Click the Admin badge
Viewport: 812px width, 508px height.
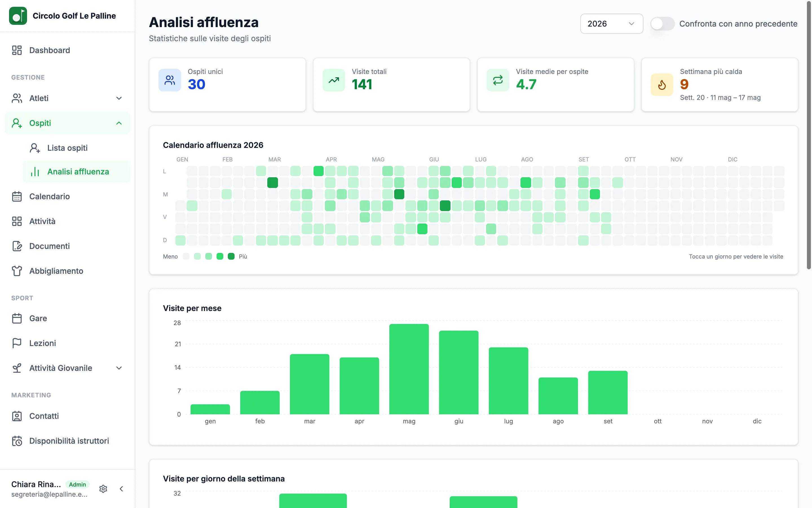[78, 484]
